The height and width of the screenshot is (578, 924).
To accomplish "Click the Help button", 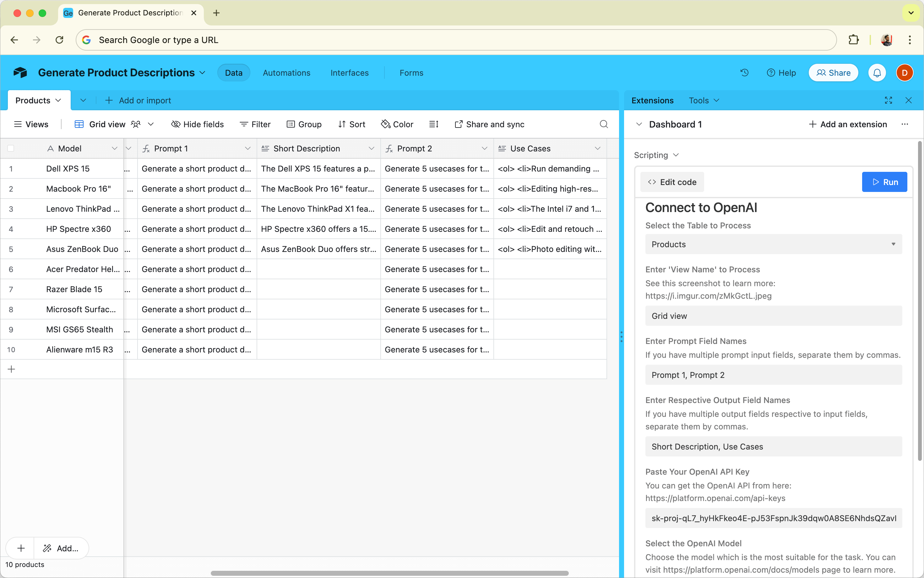I will [781, 73].
